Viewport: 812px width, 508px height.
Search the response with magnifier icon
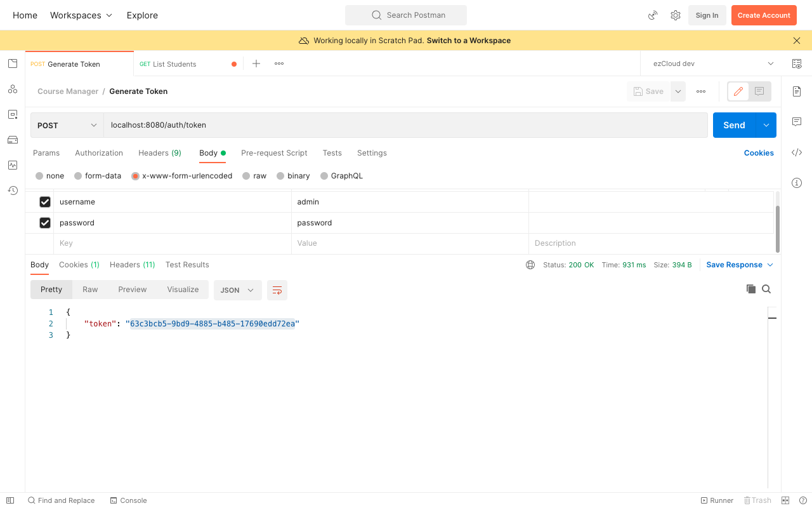pos(766,289)
